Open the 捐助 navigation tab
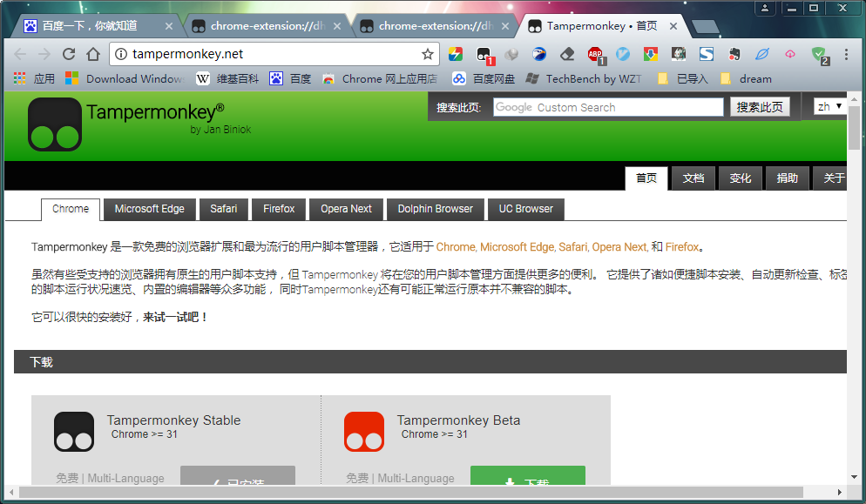 [787, 178]
